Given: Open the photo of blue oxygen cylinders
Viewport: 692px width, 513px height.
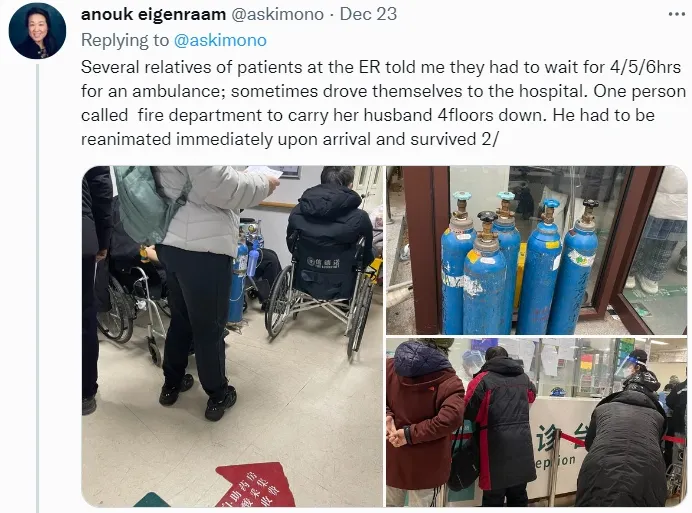Looking at the screenshot, I should pos(537,250).
